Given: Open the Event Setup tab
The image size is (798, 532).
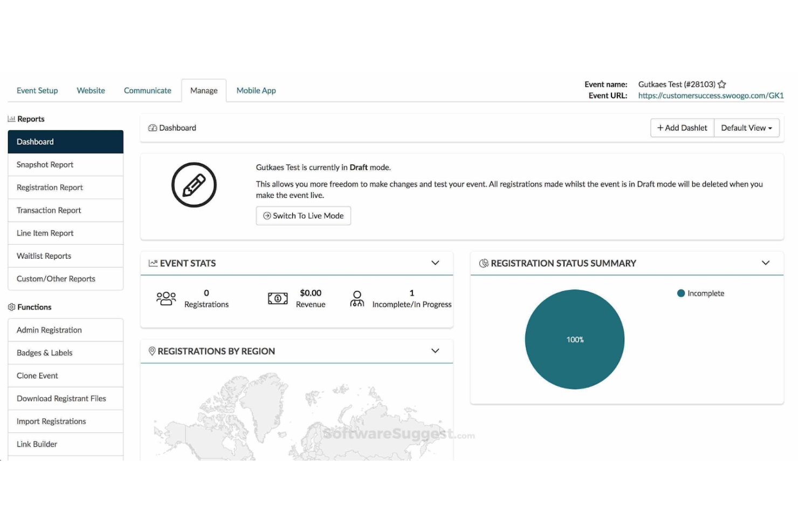Looking at the screenshot, I should point(37,91).
